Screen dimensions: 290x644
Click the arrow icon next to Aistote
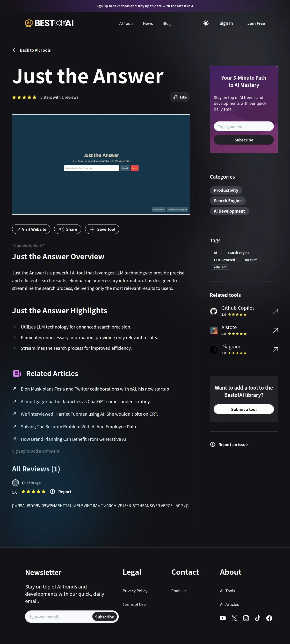coord(275,330)
